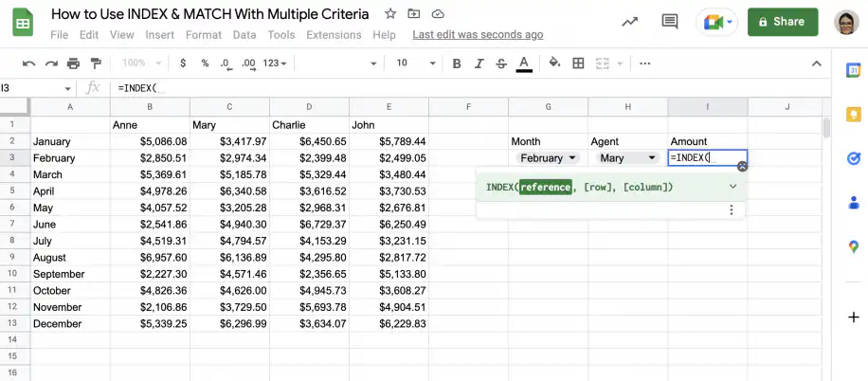Open Google Tasks in side panel
Screen dimensions: 868x381
click(x=853, y=158)
